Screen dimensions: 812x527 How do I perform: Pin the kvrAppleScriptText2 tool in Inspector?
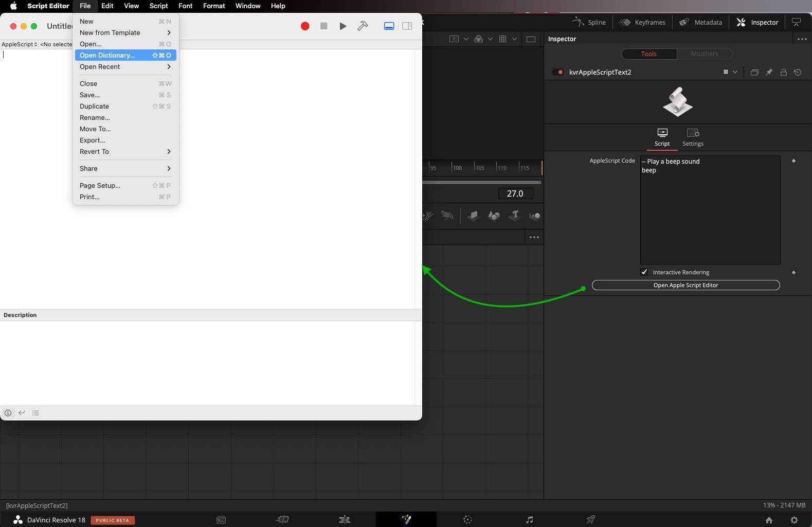[769, 72]
